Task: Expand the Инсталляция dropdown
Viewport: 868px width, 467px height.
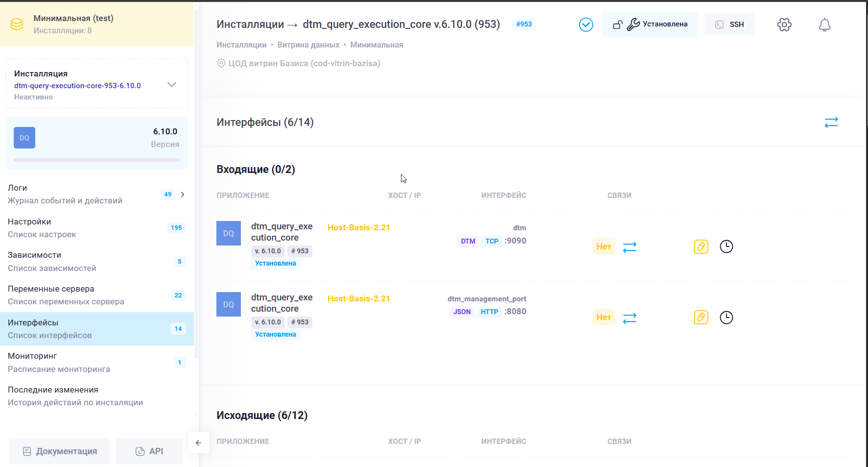Action: pyautogui.click(x=172, y=84)
